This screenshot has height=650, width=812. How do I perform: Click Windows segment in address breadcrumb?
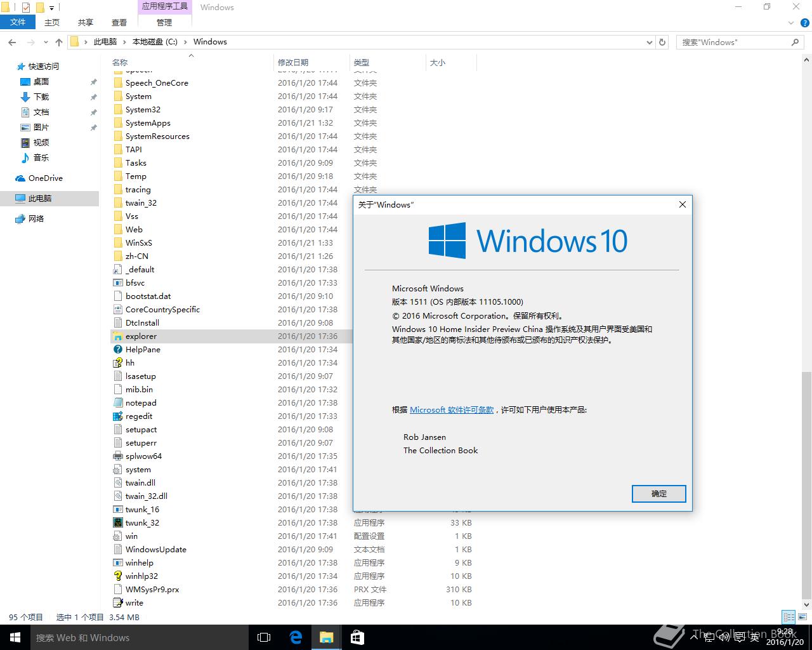point(210,42)
